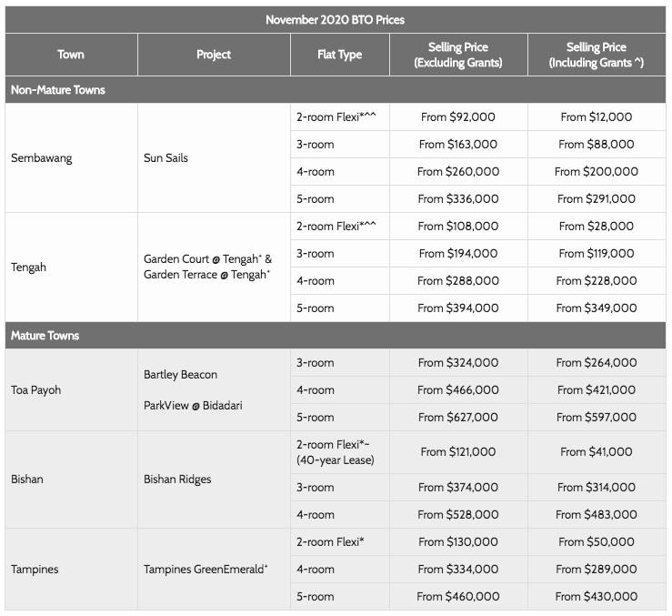672x616 pixels.
Task: Click "Selling Price (Excluding Grants)" header
Action: pos(457,55)
